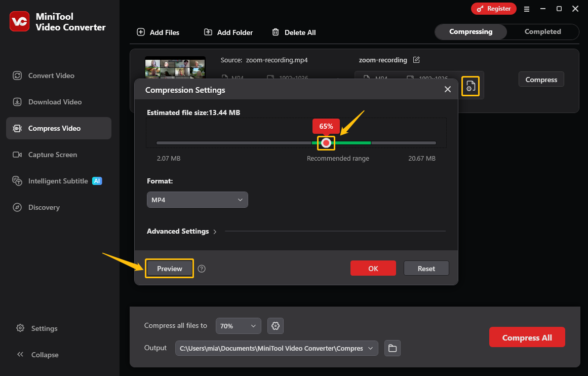Open the Compress all files to dropdown
This screenshot has height=376, width=588.
click(x=238, y=326)
